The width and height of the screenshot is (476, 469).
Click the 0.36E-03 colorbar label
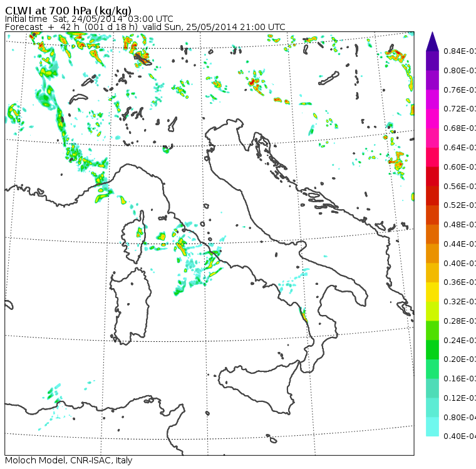click(460, 282)
